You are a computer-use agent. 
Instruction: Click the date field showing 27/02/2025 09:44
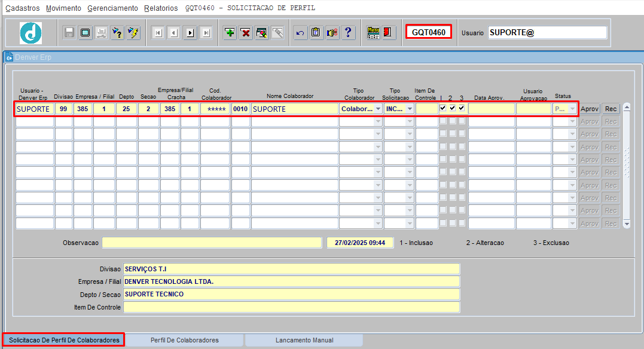360,243
